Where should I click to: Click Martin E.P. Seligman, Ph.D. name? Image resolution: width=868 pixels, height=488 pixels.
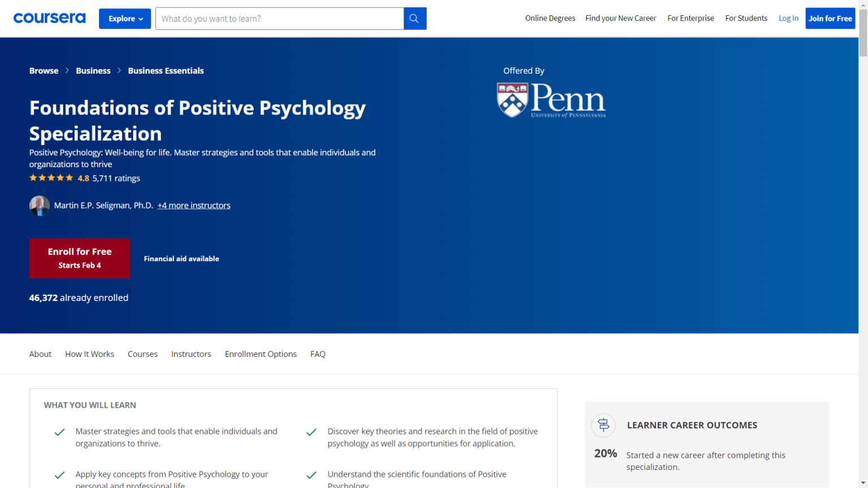coord(103,206)
